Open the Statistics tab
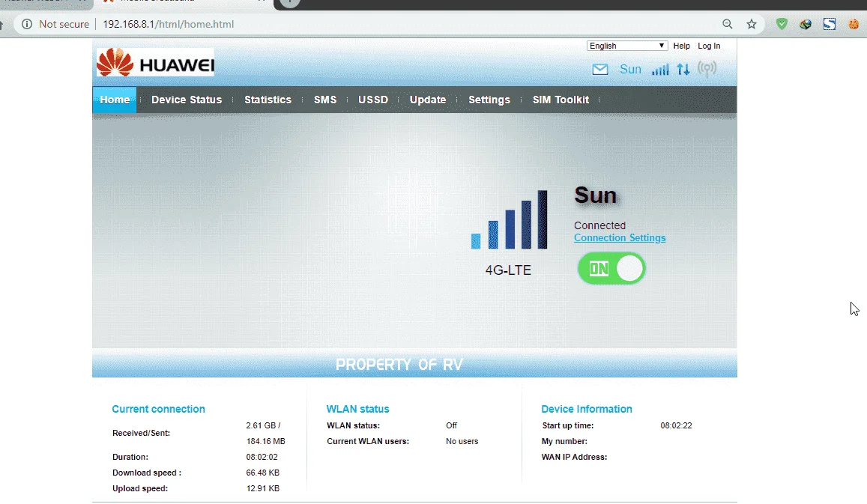 [x=268, y=100]
